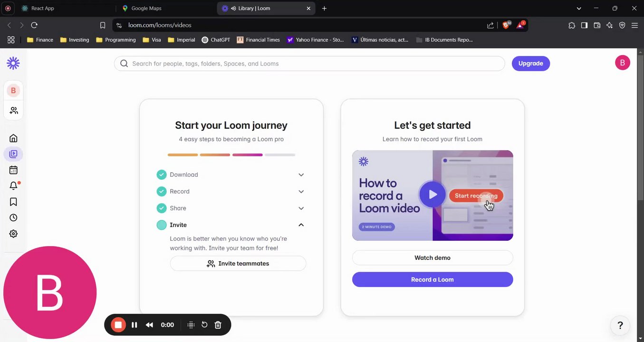
Task: Click the share icon in the address bar
Action: (490, 25)
